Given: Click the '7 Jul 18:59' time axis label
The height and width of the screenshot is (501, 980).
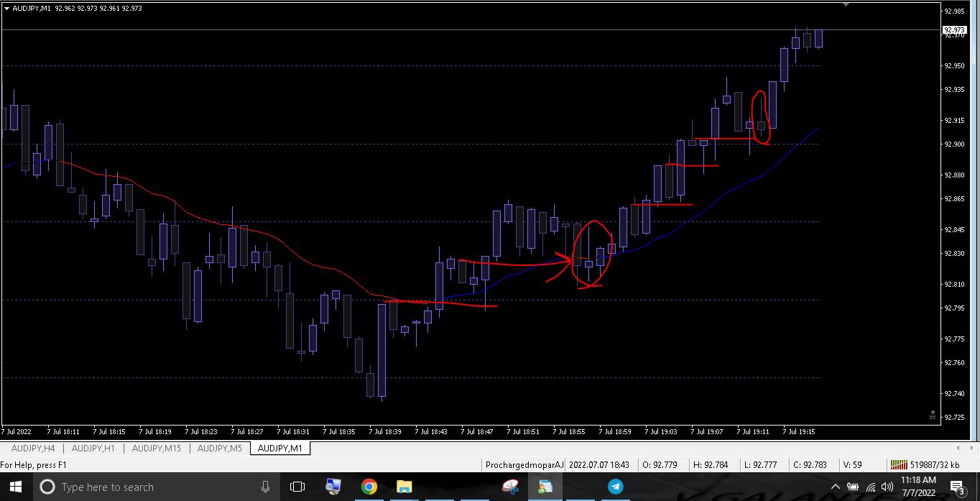Looking at the screenshot, I should (615, 432).
